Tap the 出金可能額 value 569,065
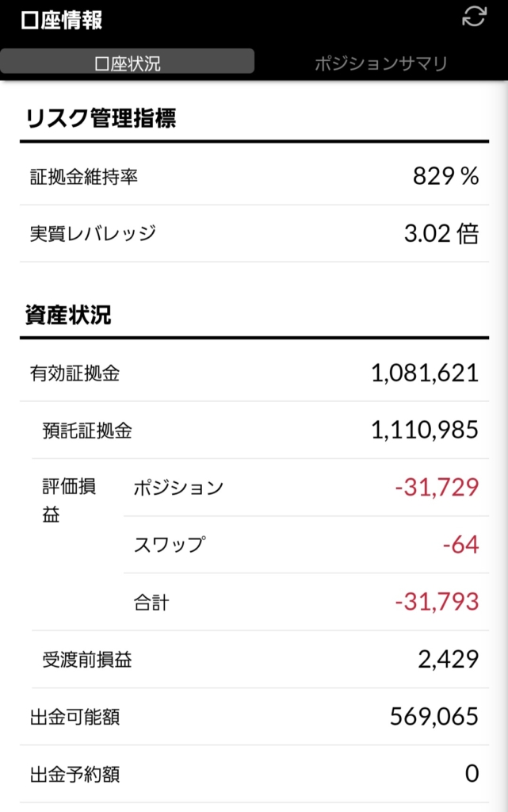The image size is (508, 812). tap(434, 717)
